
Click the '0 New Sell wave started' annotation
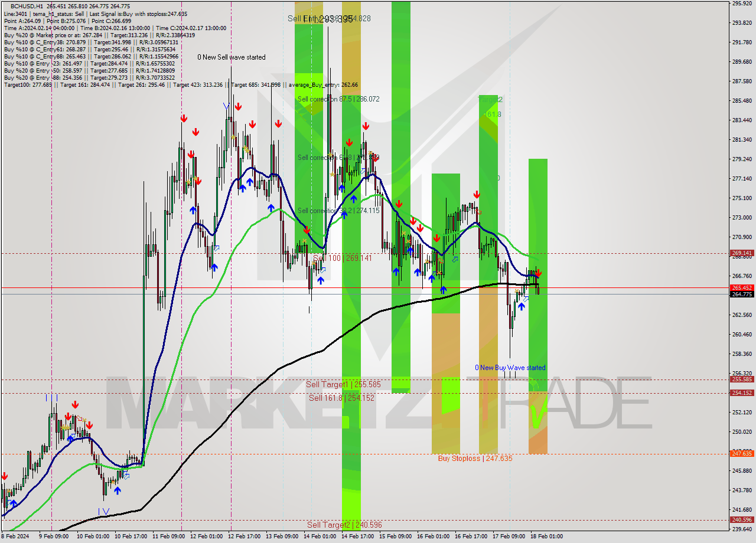(232, 57)
